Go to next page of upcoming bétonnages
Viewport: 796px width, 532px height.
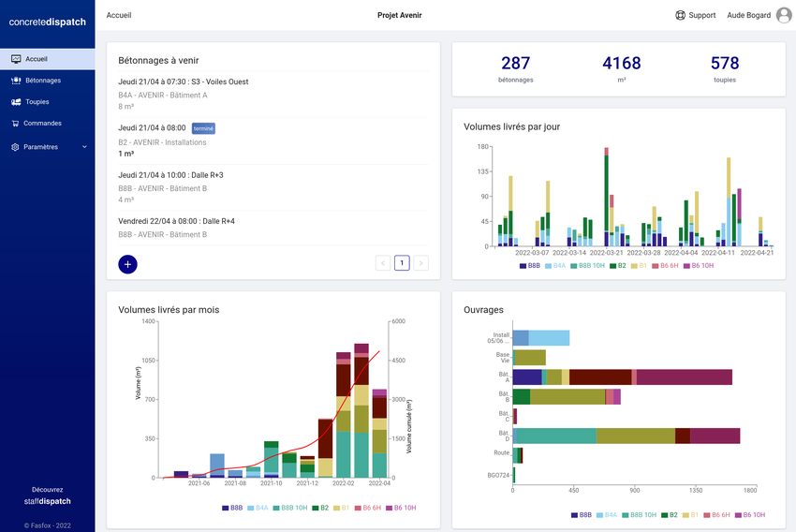(421, 263)
